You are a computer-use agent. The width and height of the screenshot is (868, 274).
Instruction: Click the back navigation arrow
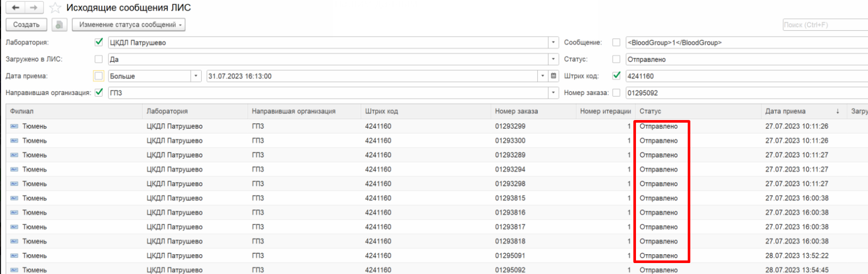point(16,8)
